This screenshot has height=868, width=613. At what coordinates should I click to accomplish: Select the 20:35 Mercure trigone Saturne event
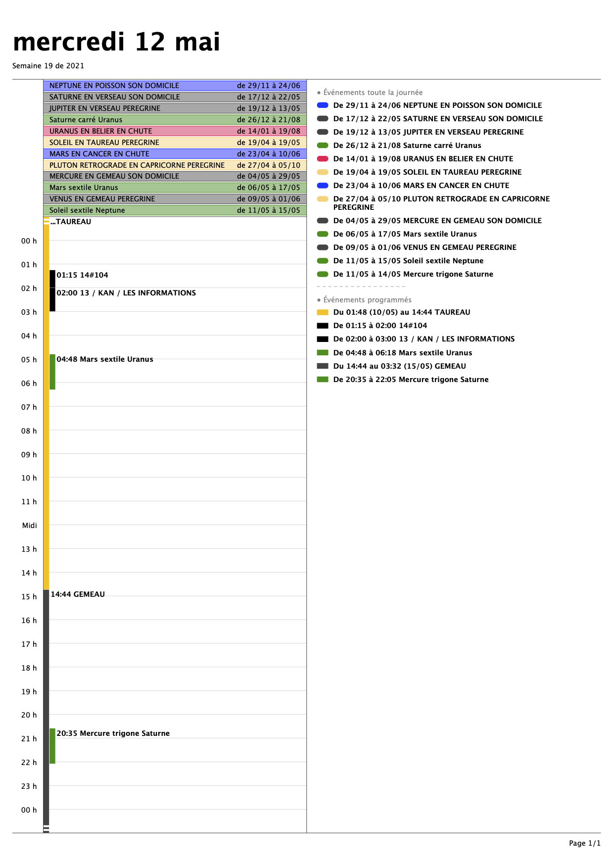[x=113, y=733]
